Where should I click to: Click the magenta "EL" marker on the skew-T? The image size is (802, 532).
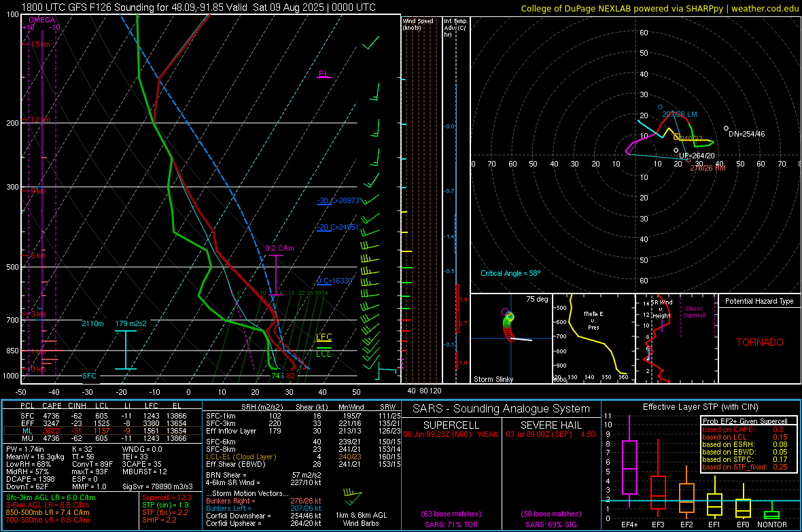point(324,73)
